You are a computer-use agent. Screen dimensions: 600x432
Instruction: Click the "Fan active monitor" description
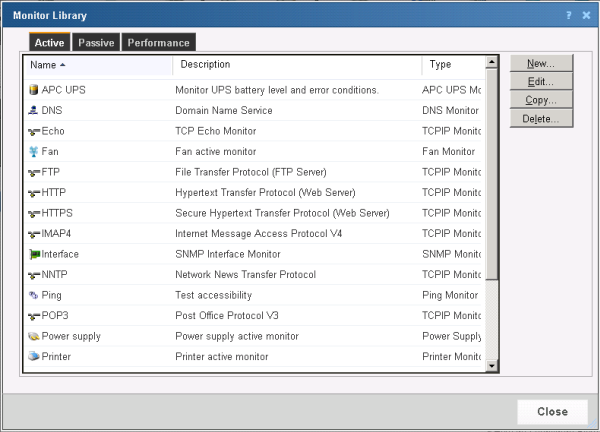point(216,152)
